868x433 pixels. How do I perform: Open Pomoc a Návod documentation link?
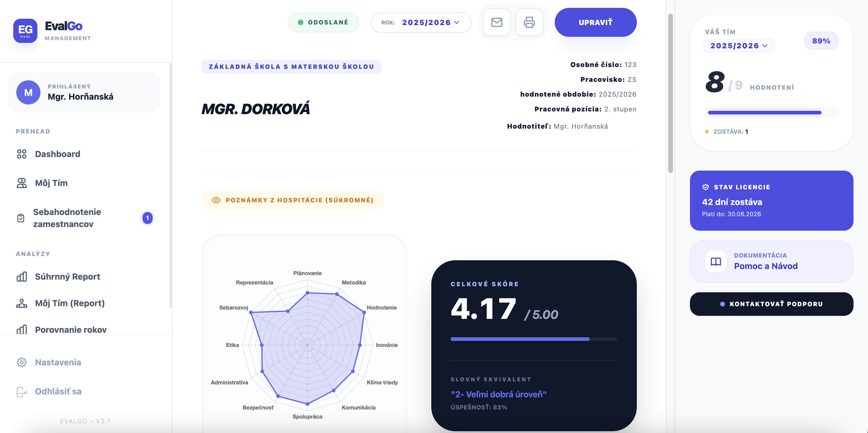point(771,261)
